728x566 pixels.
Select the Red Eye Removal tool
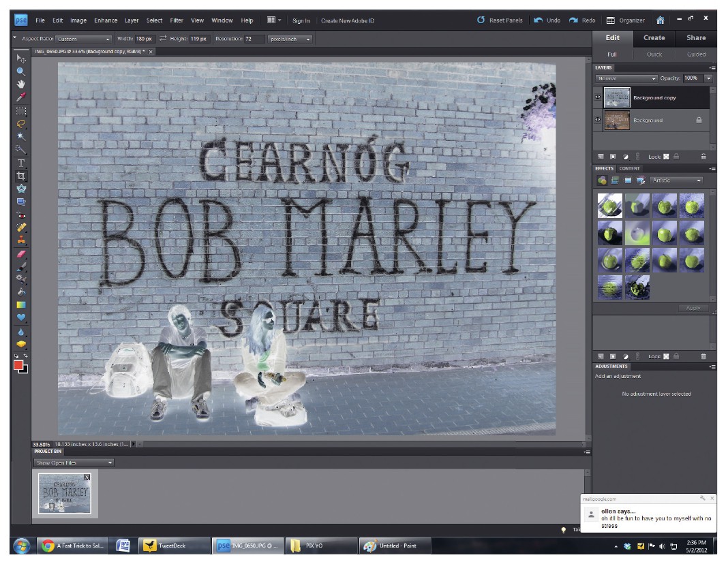(21, 215)
